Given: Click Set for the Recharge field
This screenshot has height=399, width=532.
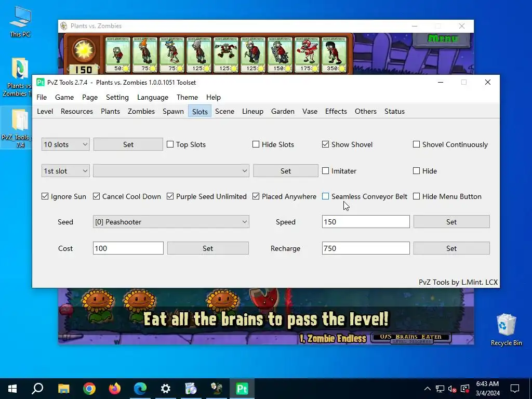Looking at the screenshot, I should click(451, 248).
